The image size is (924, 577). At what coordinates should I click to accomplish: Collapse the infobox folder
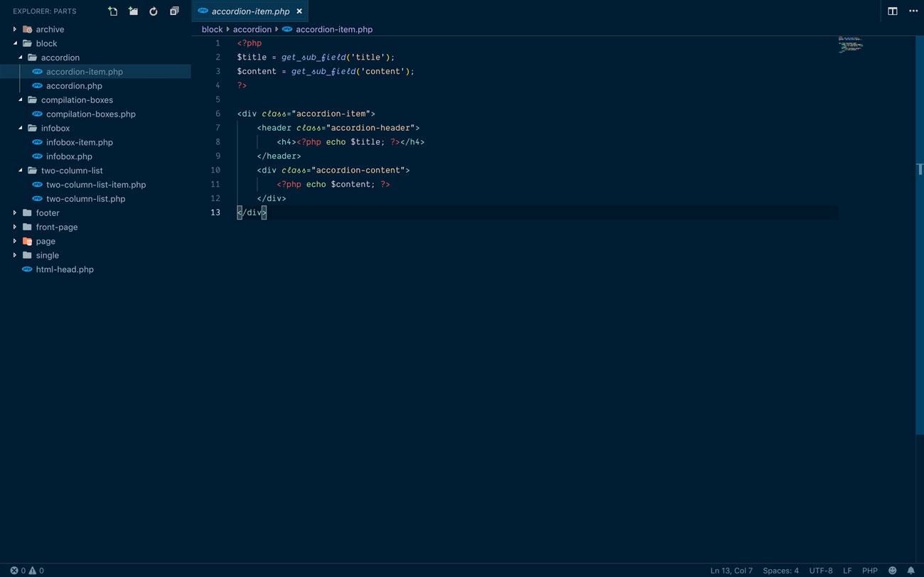21,128
